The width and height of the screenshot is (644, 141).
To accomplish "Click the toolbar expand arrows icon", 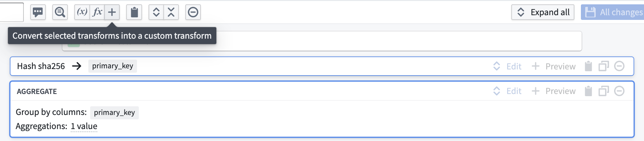I will pyautogui.click(x=156, y=12).
